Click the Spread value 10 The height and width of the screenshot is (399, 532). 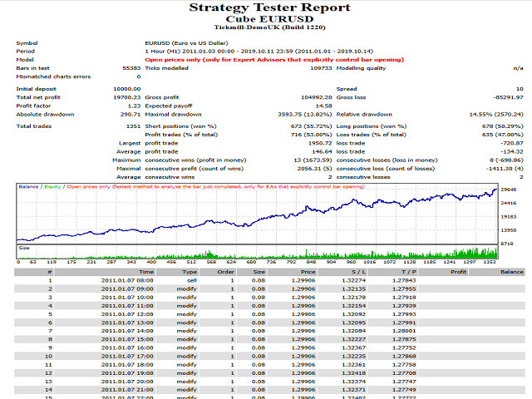click(520, 89)
